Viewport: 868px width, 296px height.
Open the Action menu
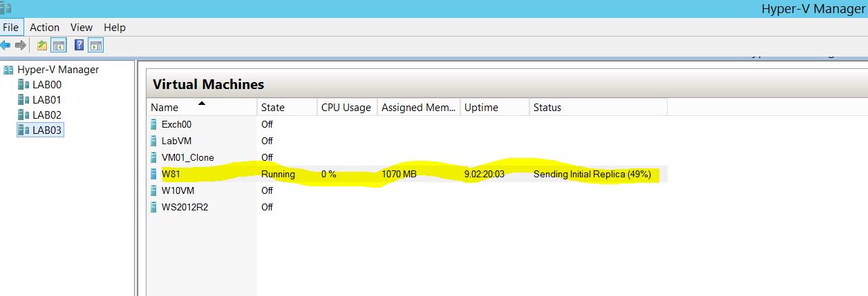pyautogui.click(x=44, y=28)
